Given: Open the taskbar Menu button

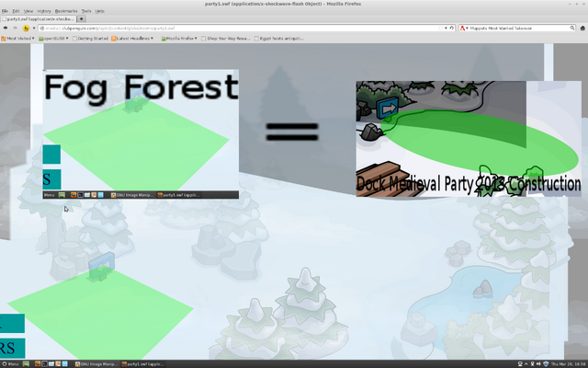Looking at the screenshot, I should (x=10, y=364).
